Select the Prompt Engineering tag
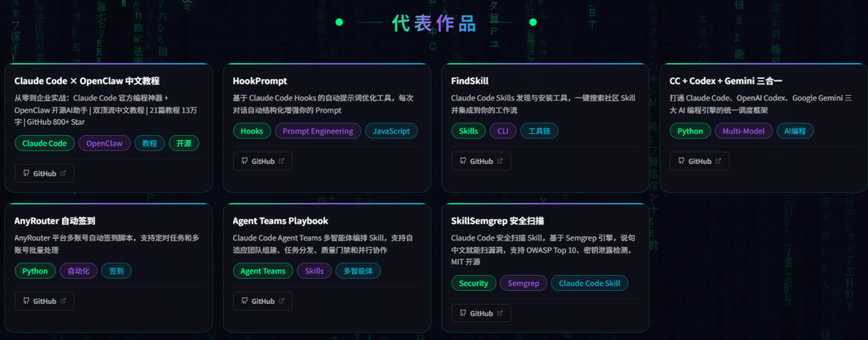Viewport: 868px width, 340px height. [317, 131]
